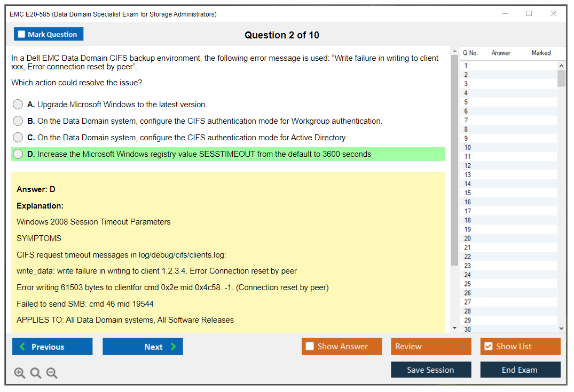Click Save Session button

pyautogui.click(x=431, y=370)
